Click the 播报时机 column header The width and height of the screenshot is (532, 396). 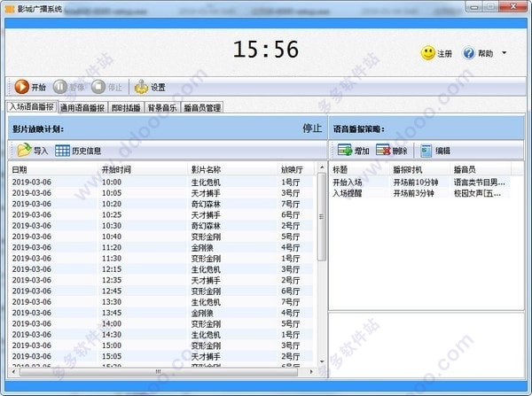420,169
